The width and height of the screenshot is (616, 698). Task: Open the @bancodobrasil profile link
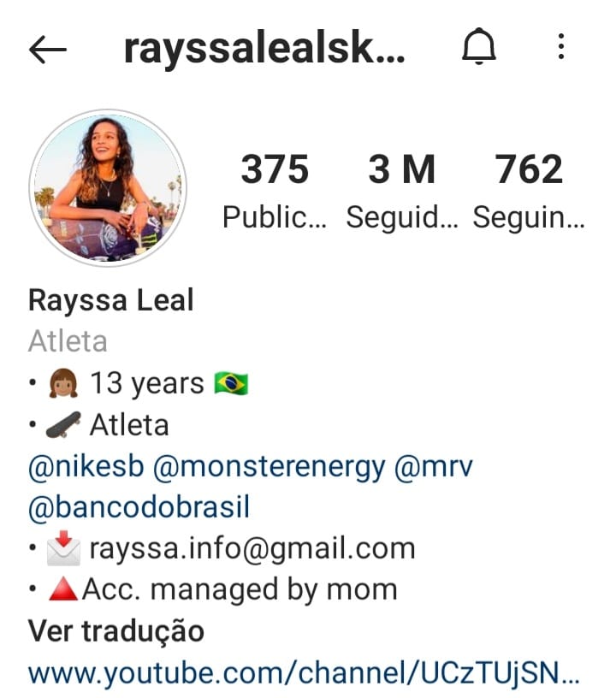point(139,507)
